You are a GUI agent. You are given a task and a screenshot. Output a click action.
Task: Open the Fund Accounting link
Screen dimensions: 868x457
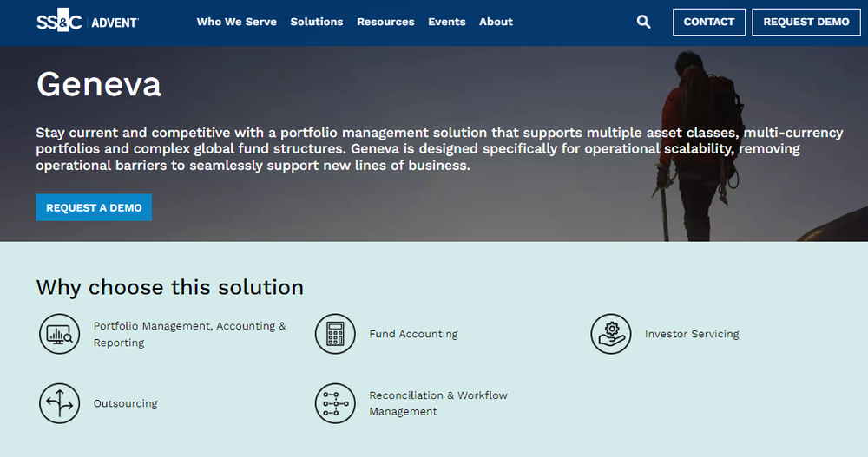point(413,334)
